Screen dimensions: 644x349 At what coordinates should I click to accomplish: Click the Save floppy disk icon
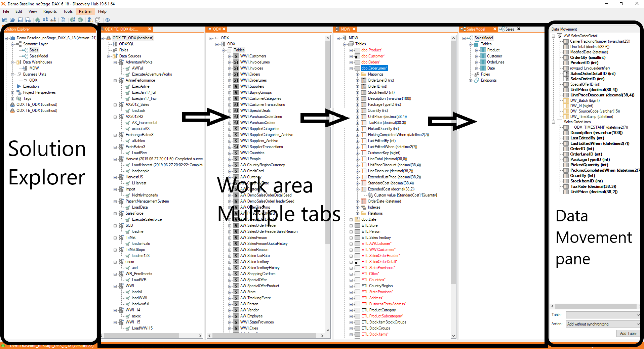(x=20, y=20)
